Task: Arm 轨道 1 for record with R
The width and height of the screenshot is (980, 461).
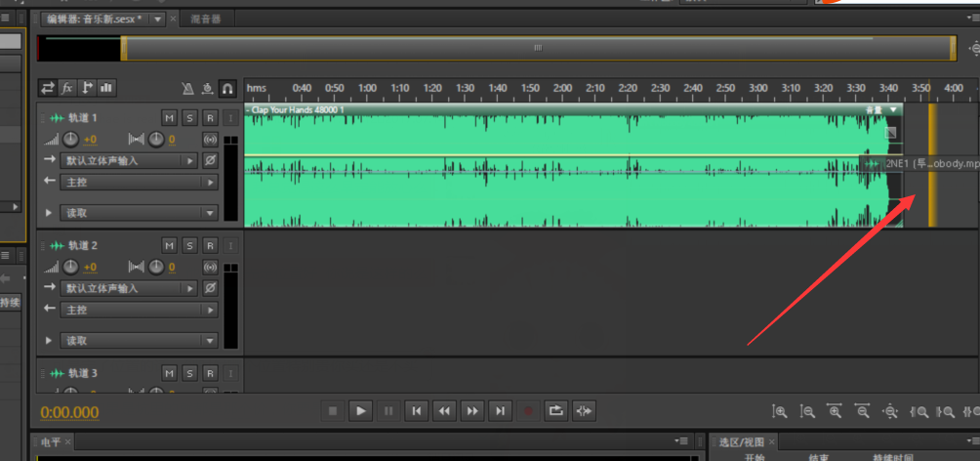Action: click(x=210, y=117)
